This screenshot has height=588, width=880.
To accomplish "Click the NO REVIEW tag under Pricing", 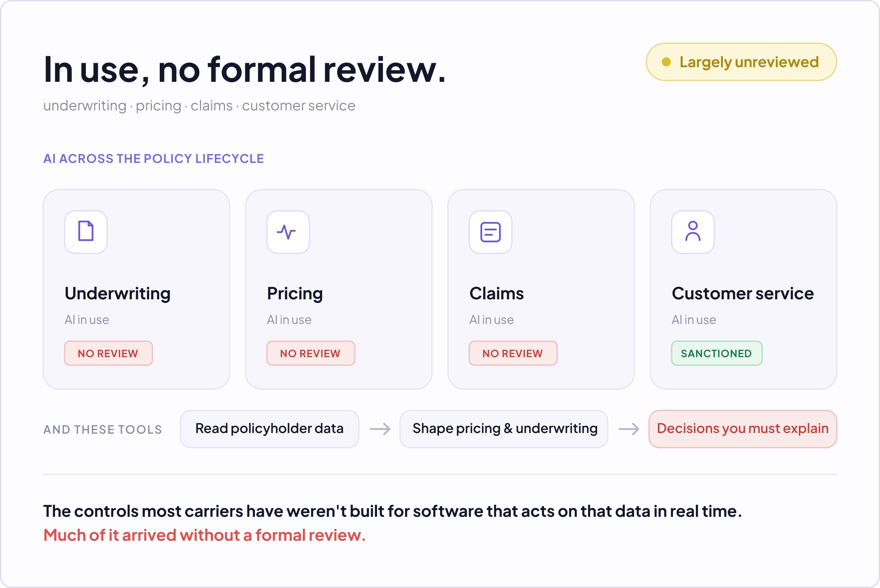I will coord(311,353).
